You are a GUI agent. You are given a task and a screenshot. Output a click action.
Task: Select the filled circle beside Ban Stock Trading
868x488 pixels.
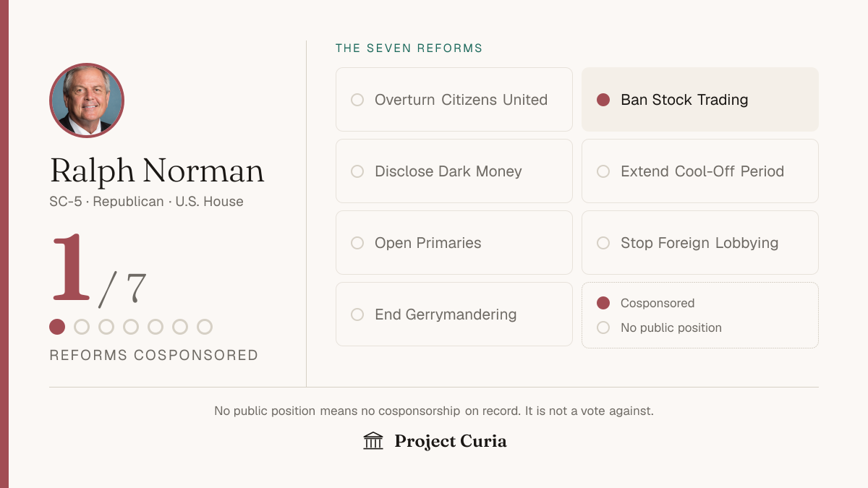[603, 100]
